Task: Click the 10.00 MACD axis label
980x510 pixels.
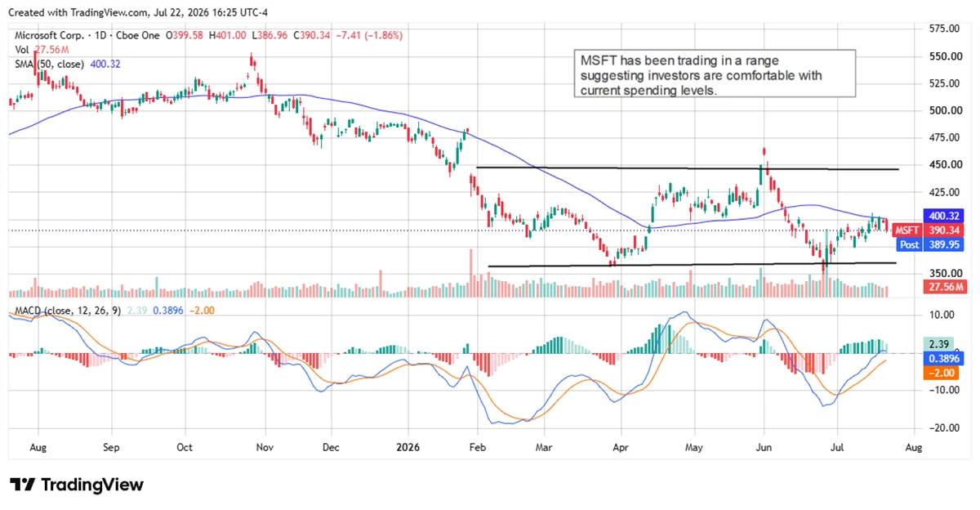Action: coord(942,315)
